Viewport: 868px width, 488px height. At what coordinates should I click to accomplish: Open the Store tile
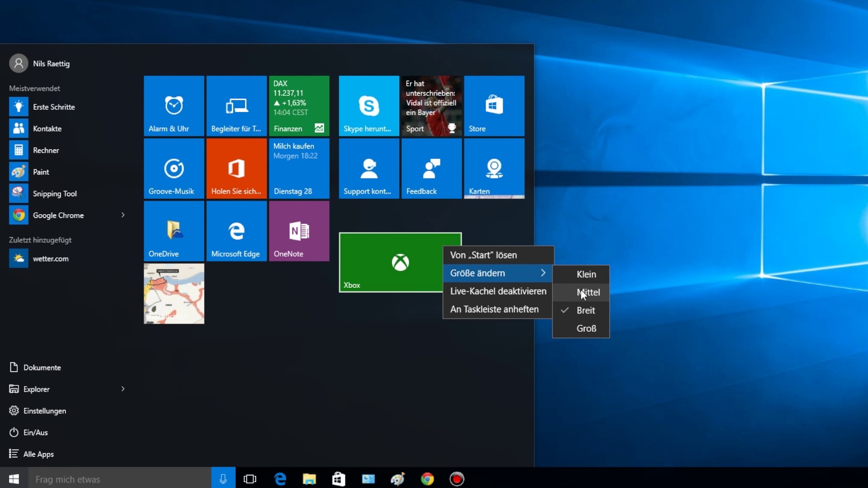click(x=493, y=106)
